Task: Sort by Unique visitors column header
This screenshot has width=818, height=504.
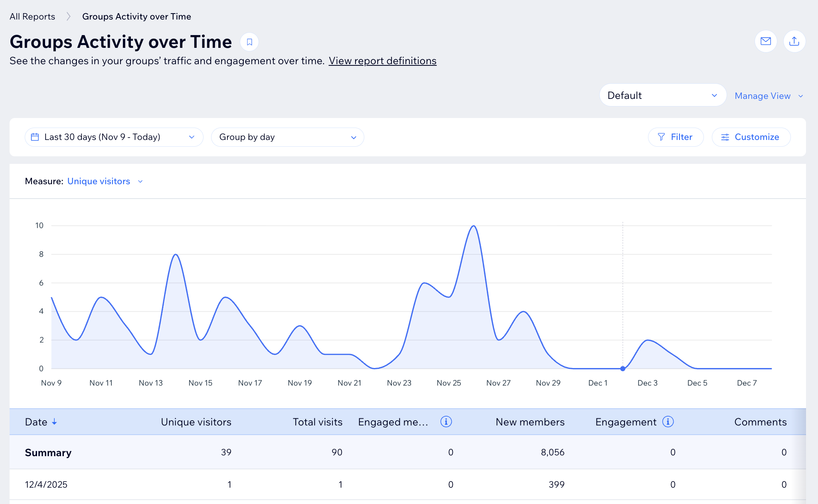Action: coord(196,422)
